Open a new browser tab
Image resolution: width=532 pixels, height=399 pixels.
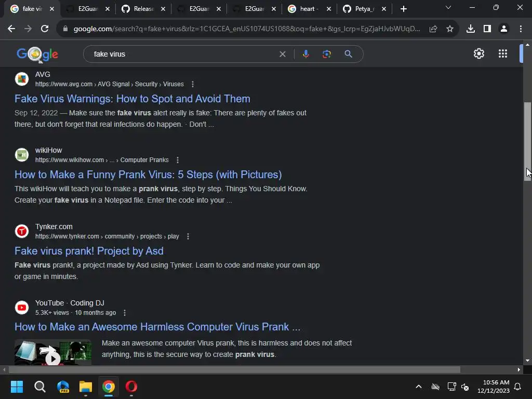point(403,9)
